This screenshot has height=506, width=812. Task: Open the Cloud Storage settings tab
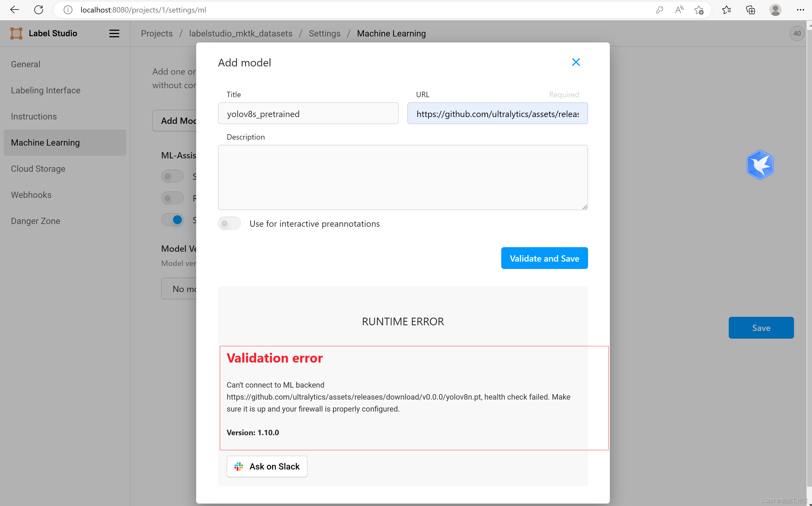coord(38,169)
